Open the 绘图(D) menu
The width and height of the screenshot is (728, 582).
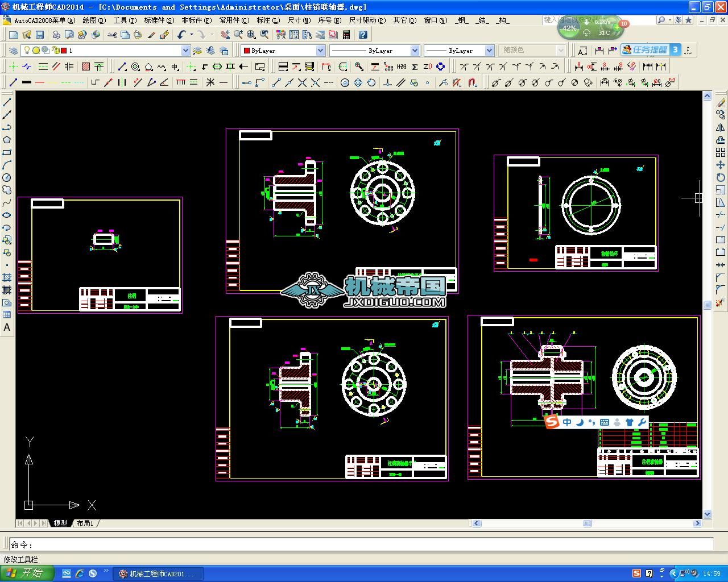point(94,20)
